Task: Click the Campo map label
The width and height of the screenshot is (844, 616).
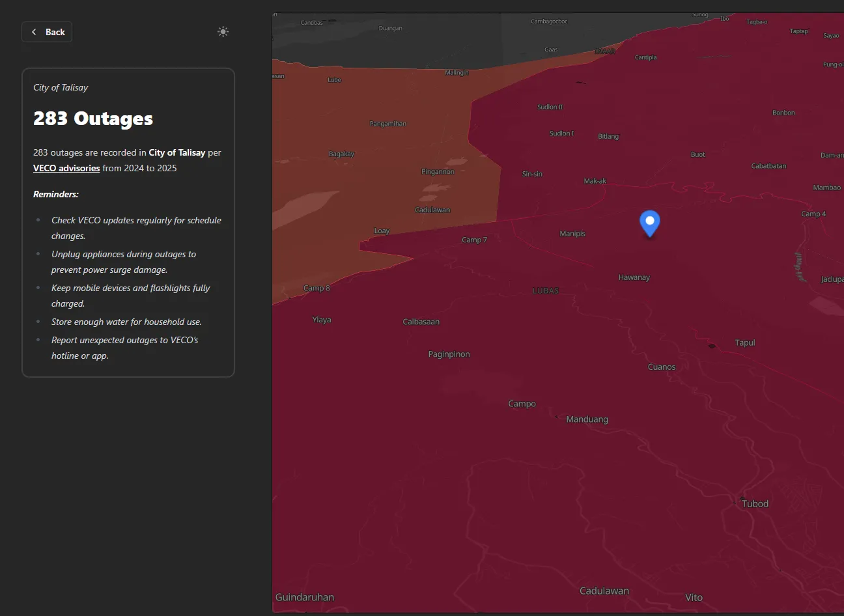Action: pos(522,404)
